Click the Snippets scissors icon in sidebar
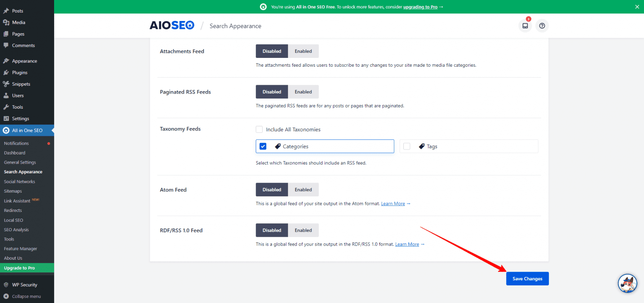Screen dimensions: 644x303 tap(6, 84)
